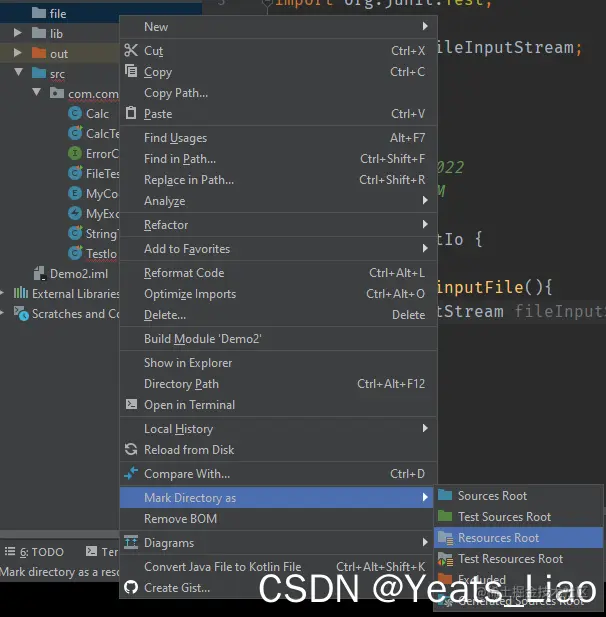Image resolution: width=606 pixels, height=617 pixels.
Task: Collapse the com.com package arrow
Action: (x=37, y=92)
